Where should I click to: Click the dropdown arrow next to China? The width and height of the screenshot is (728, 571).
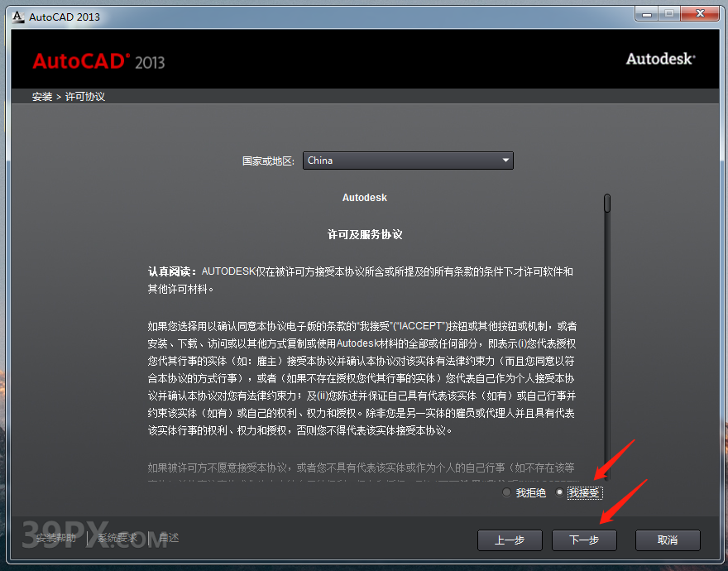504,160
